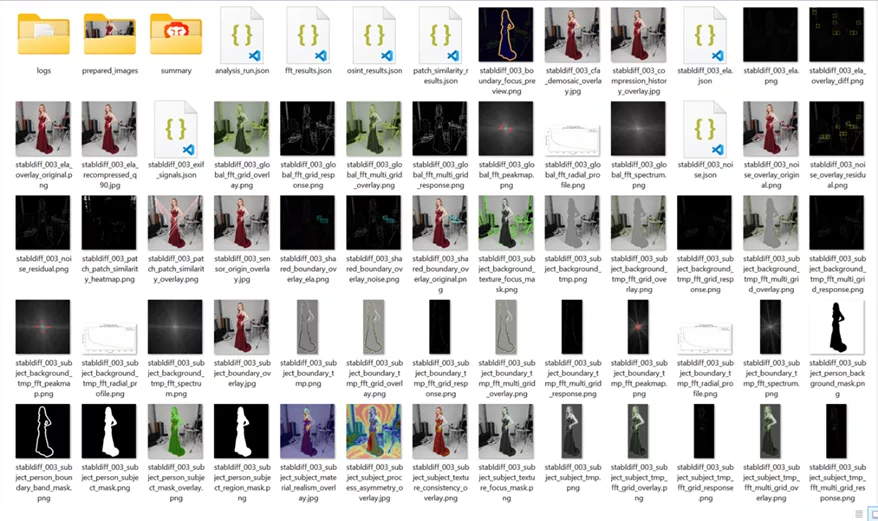This screenshot has height=521, width=878.
Task: Click filename label subject_boundary_tmp_fft_radial_profile.png
Action: 704,378
